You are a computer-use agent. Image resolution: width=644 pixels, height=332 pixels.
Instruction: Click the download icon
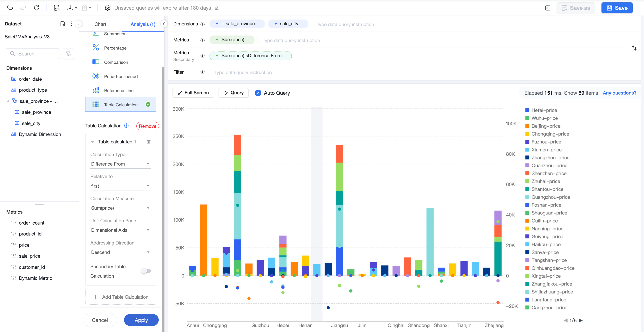[70, 8]
